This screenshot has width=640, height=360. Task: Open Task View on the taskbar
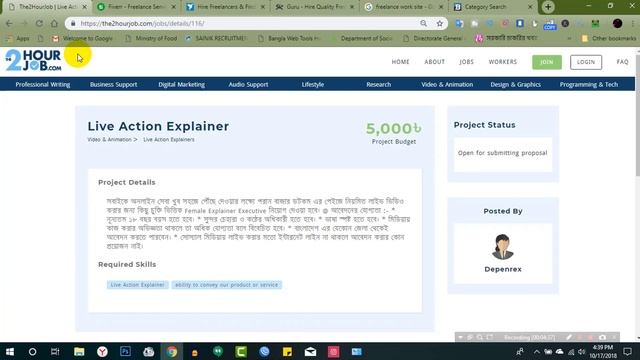[x=55, y=351]
